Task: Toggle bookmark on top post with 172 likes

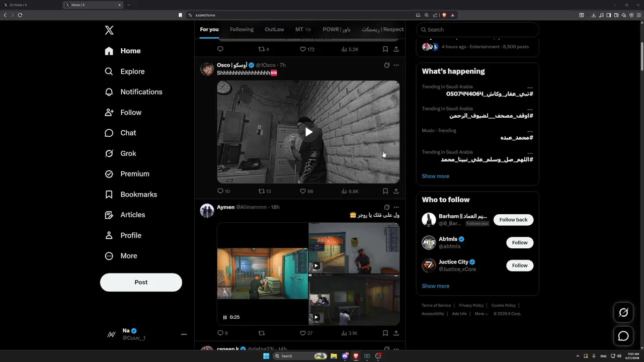Action: point(385,49)
